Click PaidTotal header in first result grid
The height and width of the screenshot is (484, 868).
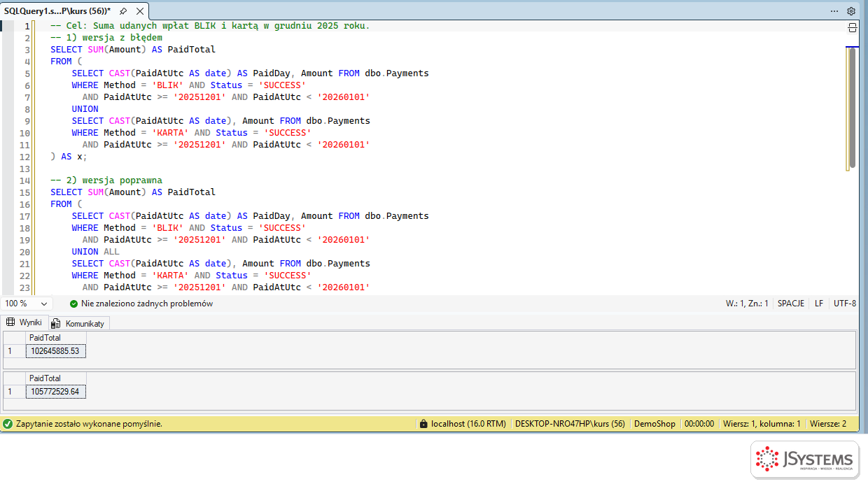56,339
